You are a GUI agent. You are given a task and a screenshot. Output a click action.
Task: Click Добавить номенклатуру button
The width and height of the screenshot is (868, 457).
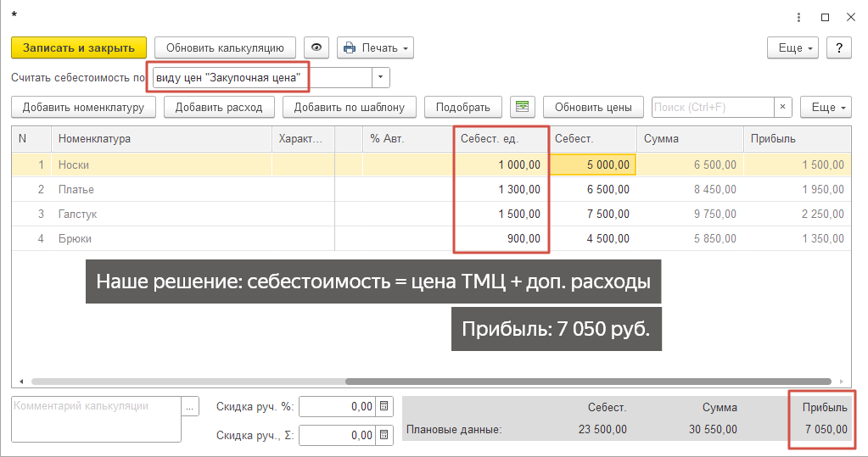pos(84,108)
